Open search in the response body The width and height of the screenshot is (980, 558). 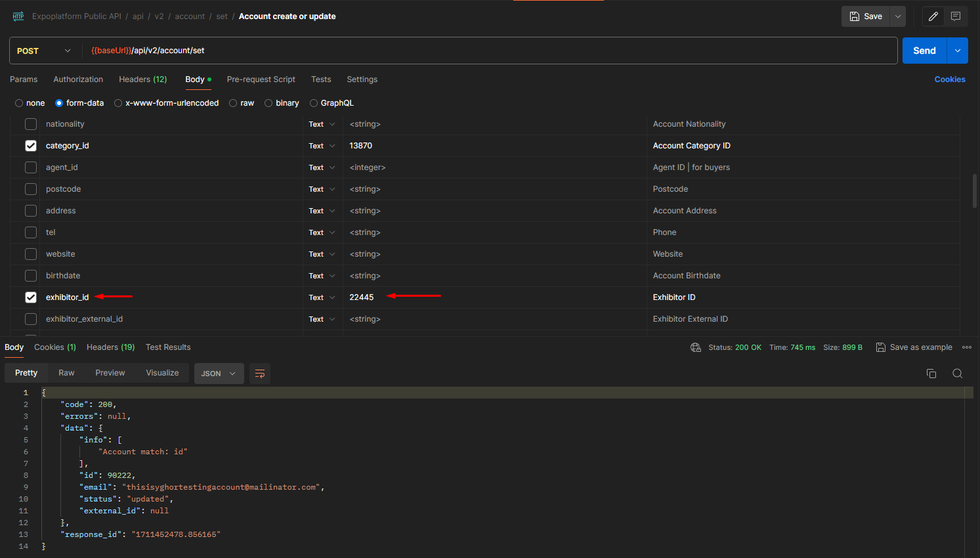(957, 373)
